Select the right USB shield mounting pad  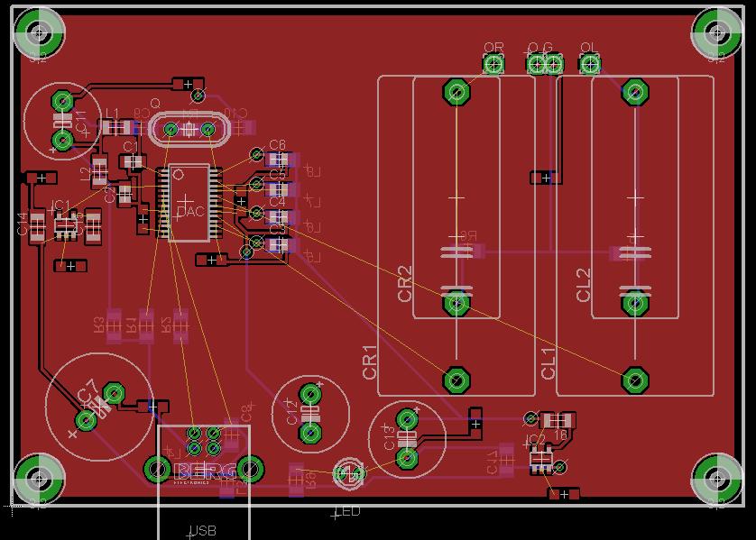click(x=250, y=469)
